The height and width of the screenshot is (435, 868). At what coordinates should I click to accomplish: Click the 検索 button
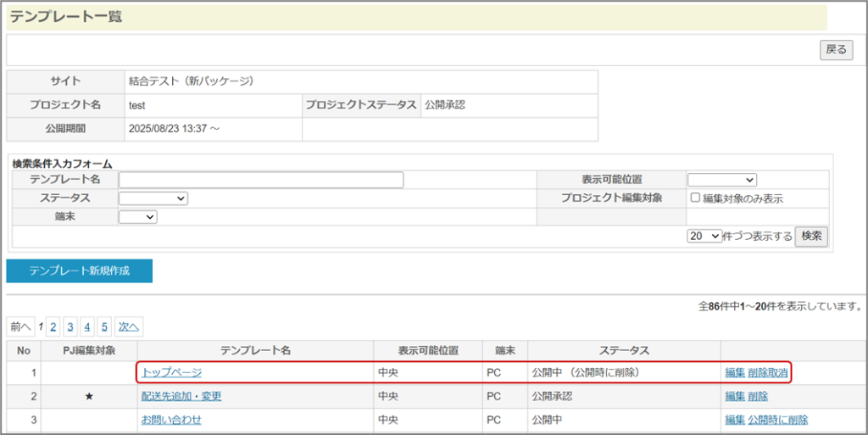(811, 237)
